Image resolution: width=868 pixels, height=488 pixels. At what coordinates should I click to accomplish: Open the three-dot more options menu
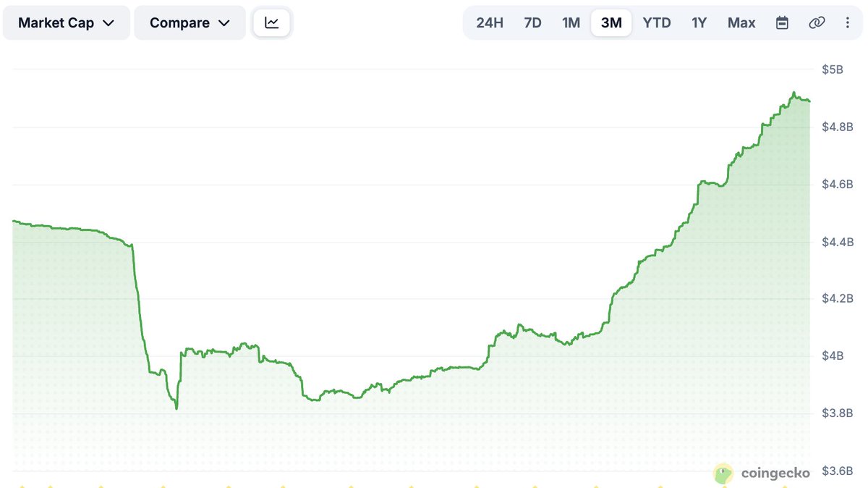[848, 23]
